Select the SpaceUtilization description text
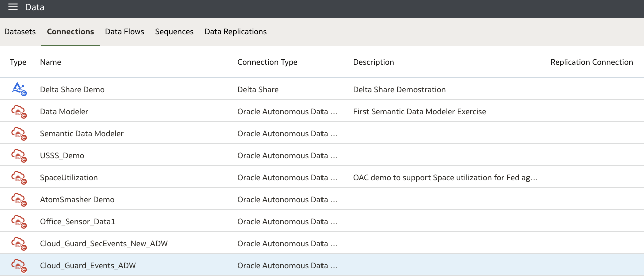The image size is (644, 278). [x=445, y=177]
